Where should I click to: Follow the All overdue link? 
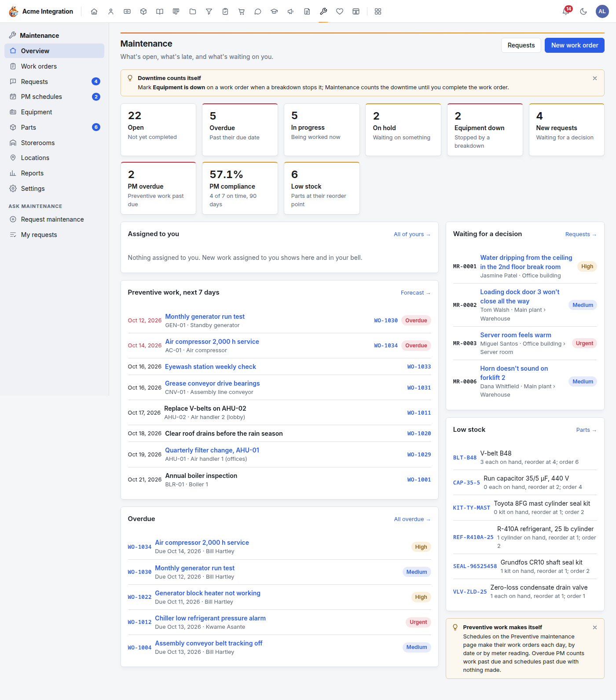click(412, 519)
